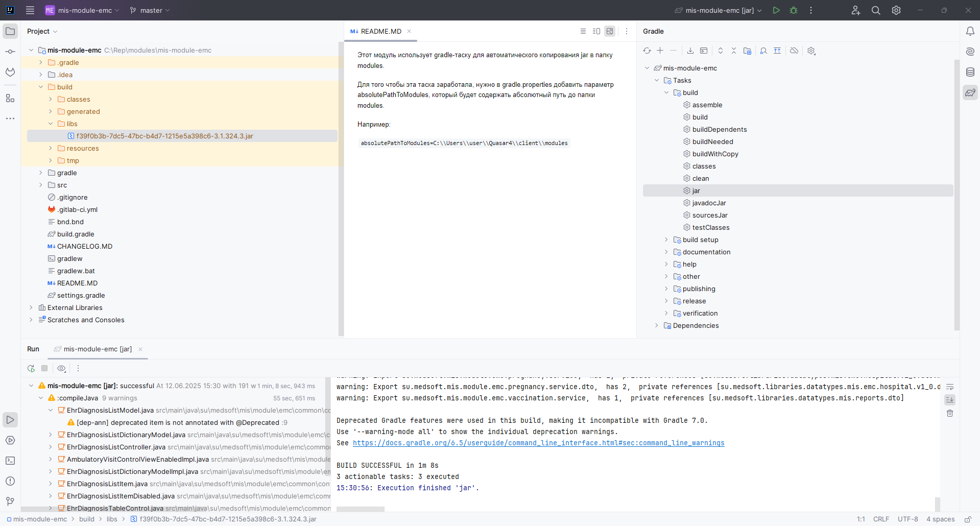This screenshot has width=980, height=526.
Task: Click the Rerun build icon in Run panel
Action: (x=31, y=368)
